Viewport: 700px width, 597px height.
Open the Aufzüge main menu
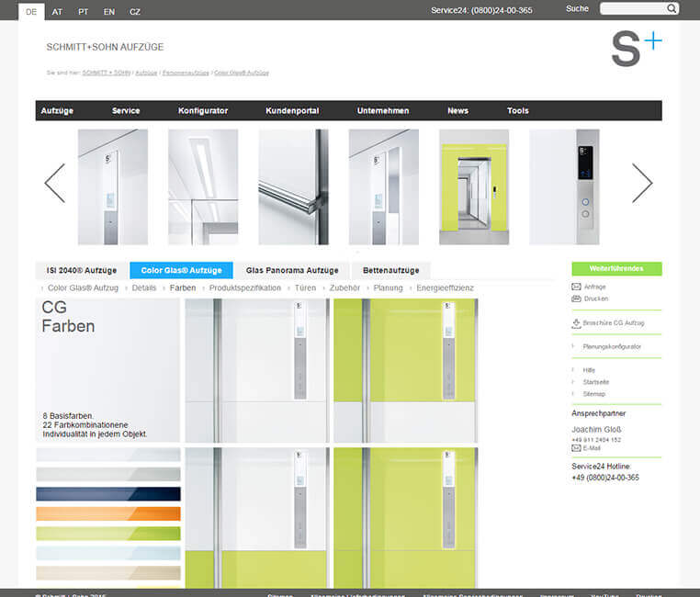coord(57,110)
